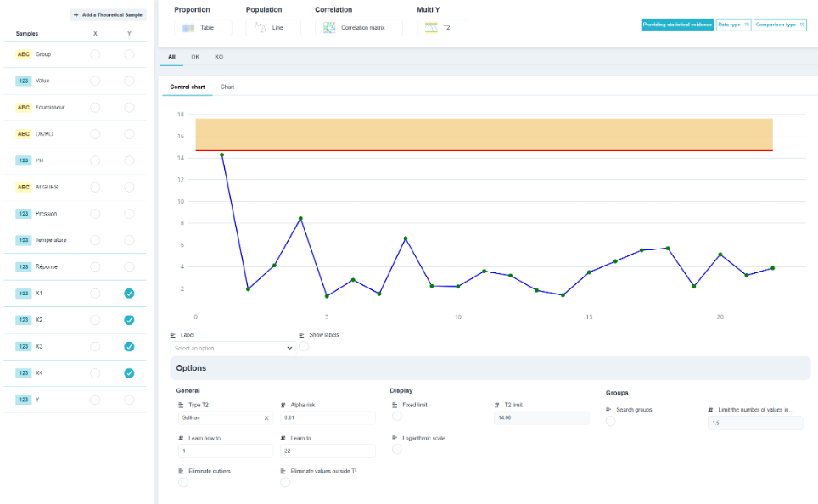818x504 pixels.
Task: Open the Label select dropdown
Action: [x=233, y=348]
